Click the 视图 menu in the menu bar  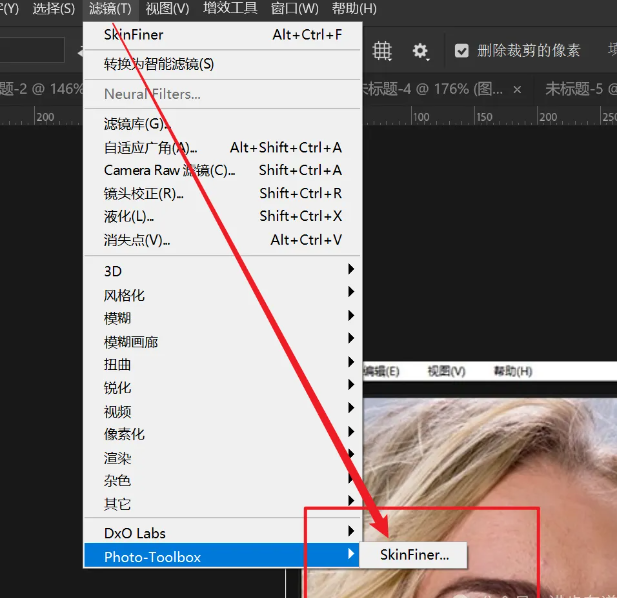(x=166, y=9)
